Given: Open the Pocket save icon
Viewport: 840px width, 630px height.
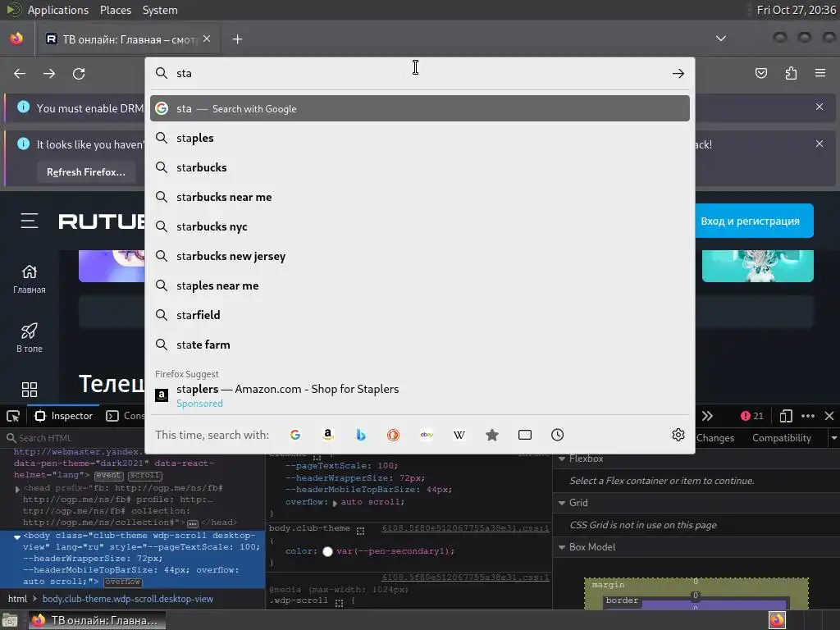Looking at the screenshot, I should (x=761, y=73).
